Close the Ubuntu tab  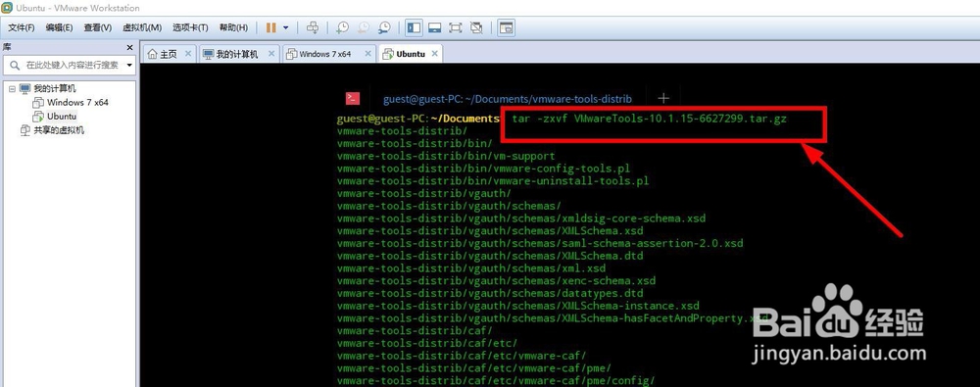click(434, 54)
